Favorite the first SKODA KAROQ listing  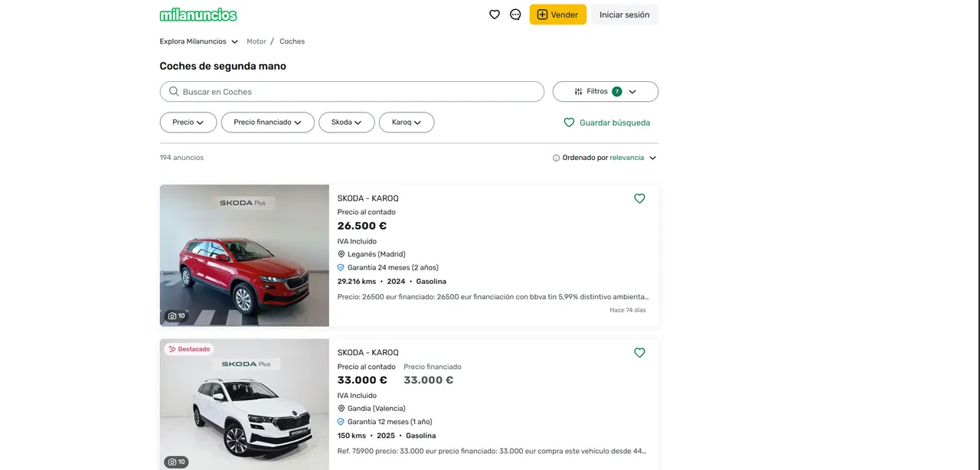coord(639,198)
